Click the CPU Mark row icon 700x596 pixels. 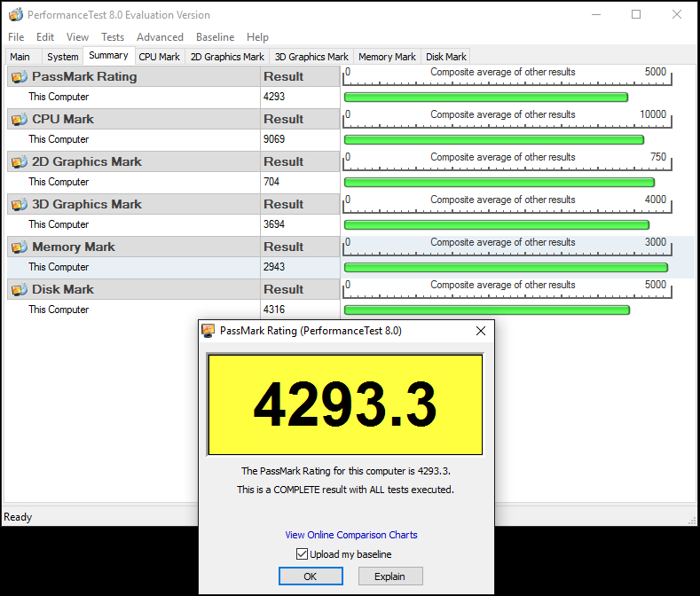pyautogui.click(x=20, y=119)
